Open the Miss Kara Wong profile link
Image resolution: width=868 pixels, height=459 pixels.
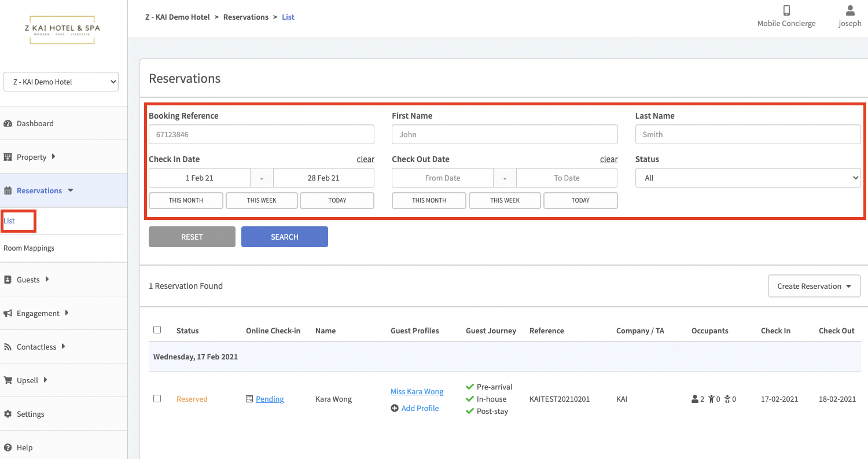coord(417,392)
